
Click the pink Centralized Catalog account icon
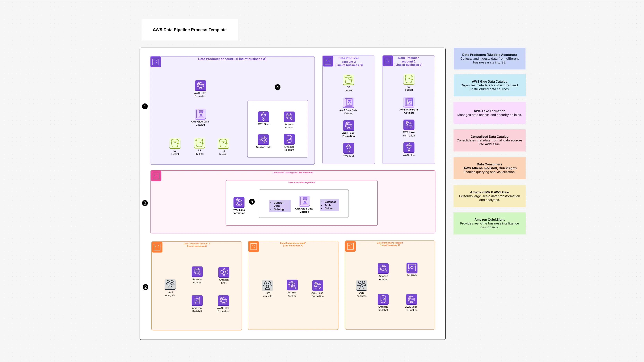(156, 176)
